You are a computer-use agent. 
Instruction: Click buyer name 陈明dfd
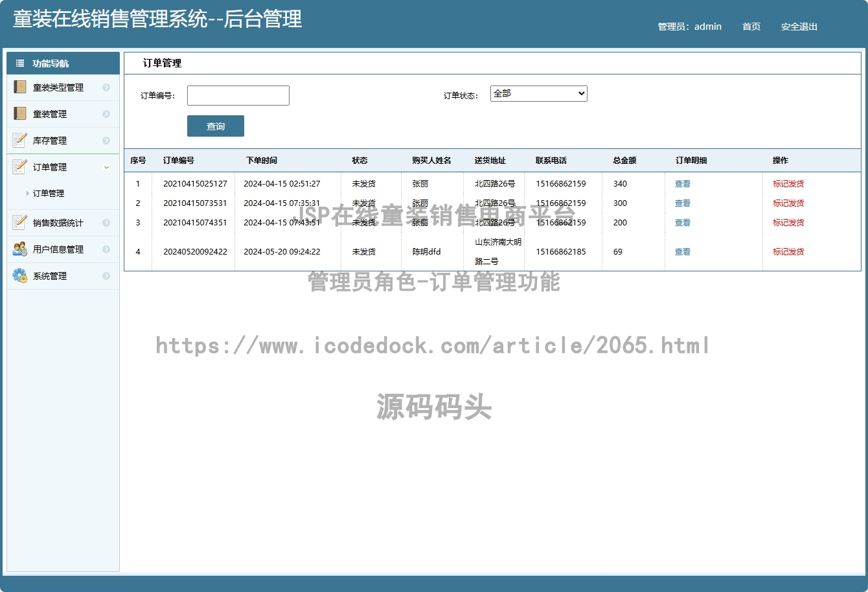click(426, 252)
